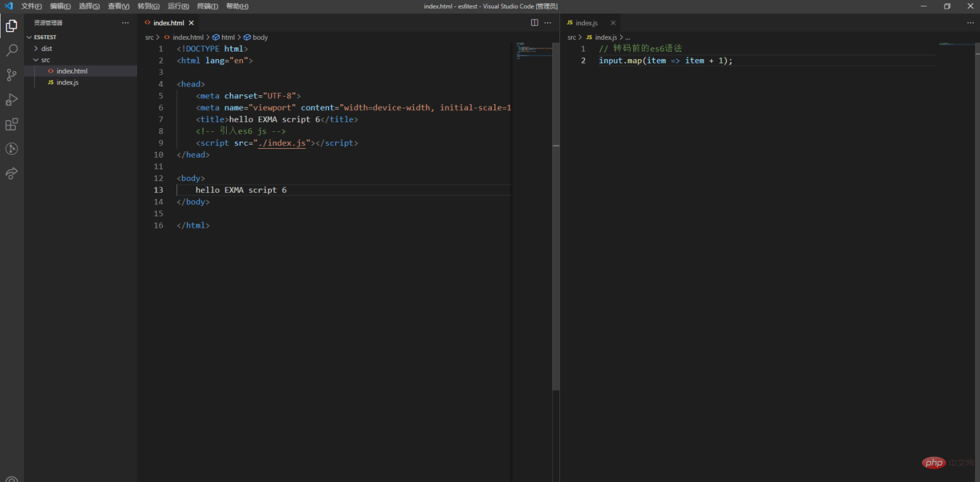Image resolution: width=980 pixels, height=482 pixels.
Task: Switch to the index.js tab in right editor
Action: 586,23
